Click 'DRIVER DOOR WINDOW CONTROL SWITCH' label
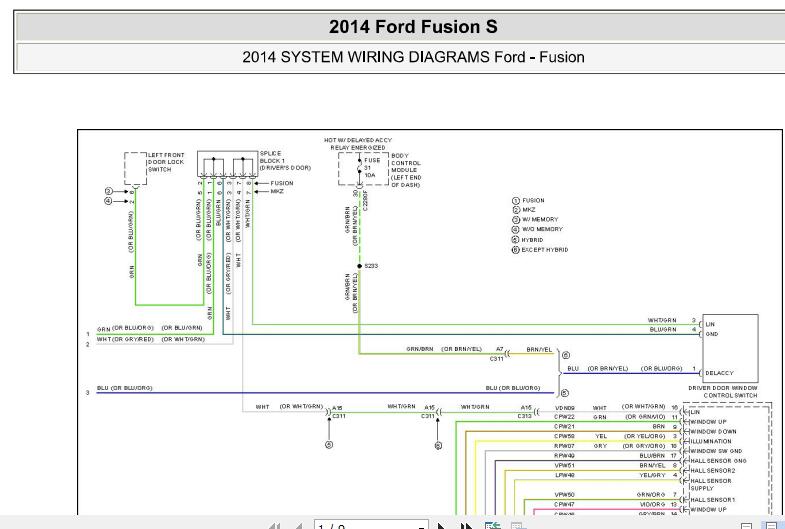 click(722, 391)
